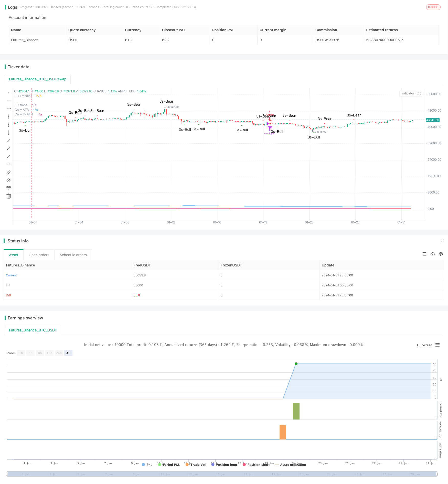Set earnings zoom to 12h

pos(49,353)
